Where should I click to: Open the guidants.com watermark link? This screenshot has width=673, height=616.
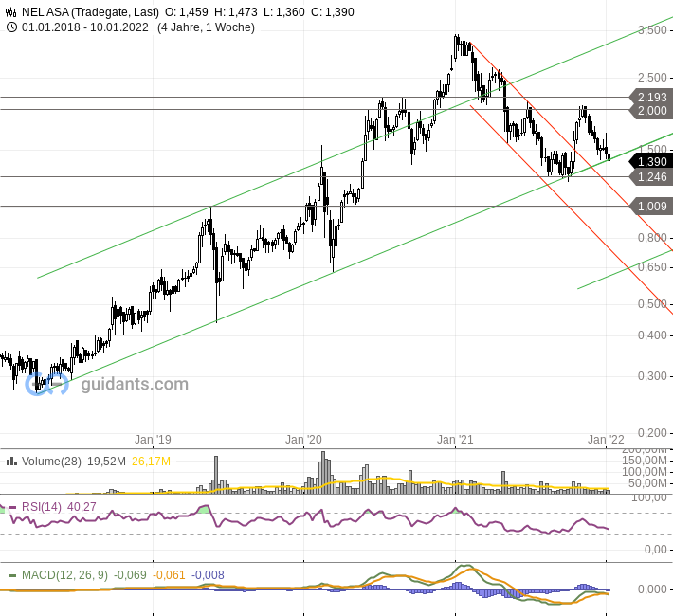coord(135,384)
